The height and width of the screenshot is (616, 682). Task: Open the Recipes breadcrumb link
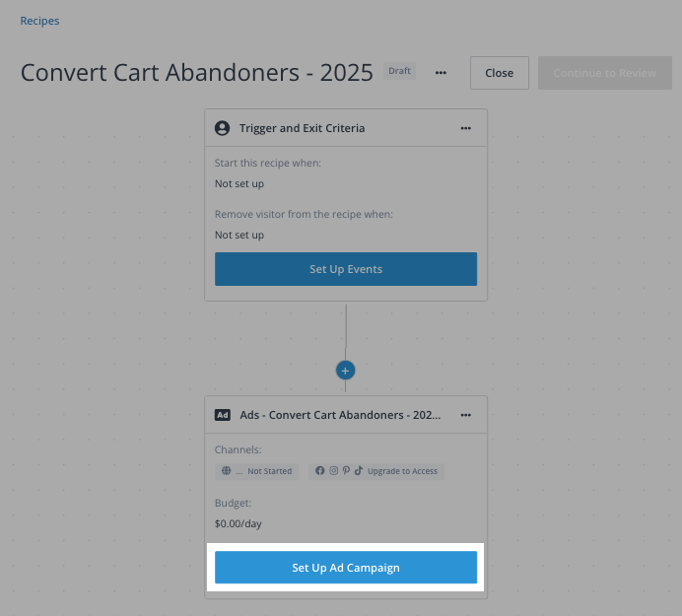pos(39,21)
